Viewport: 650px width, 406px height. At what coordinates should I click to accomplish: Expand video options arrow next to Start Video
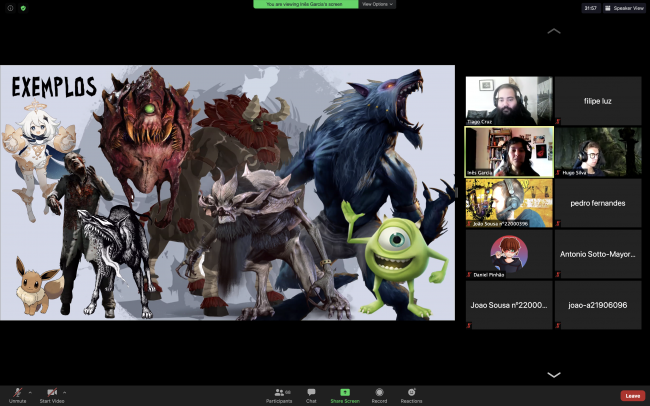(x=65, y=391)
